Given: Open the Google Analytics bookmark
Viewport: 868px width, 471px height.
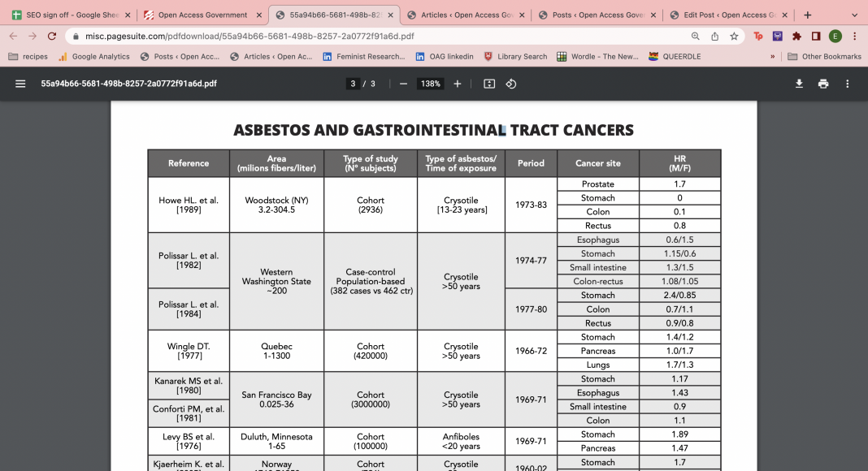Looking at the screenshot, I should pos(94,56).
